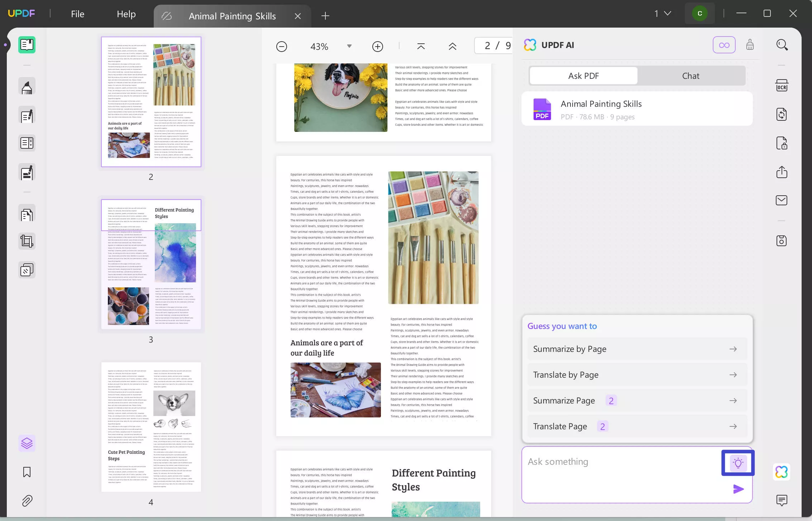This screenshot has height=521, width=812.
Task: Choose Summarize Page 2 suggestion
Action: coord(637,401)
